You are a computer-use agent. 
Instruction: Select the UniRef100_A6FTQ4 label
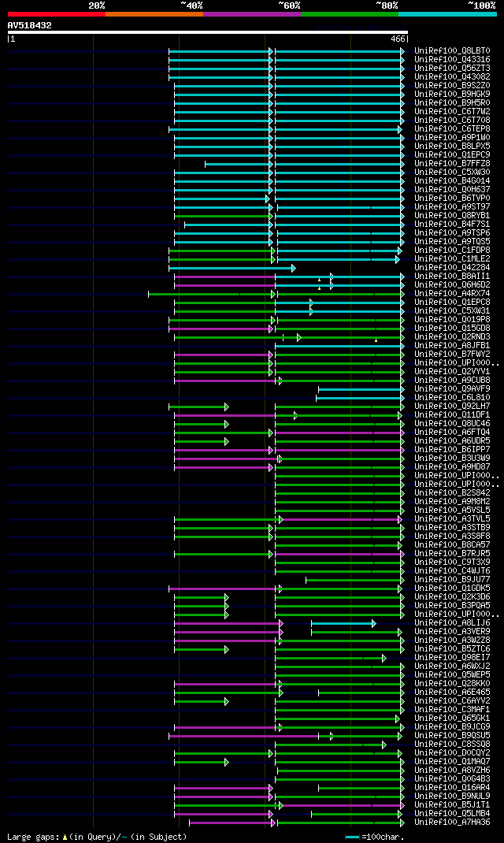tap(452, 433)
